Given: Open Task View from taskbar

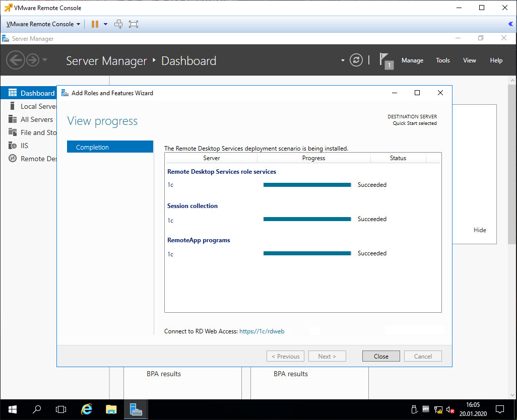Looking at the screenshot, I should tap(61, 409).
